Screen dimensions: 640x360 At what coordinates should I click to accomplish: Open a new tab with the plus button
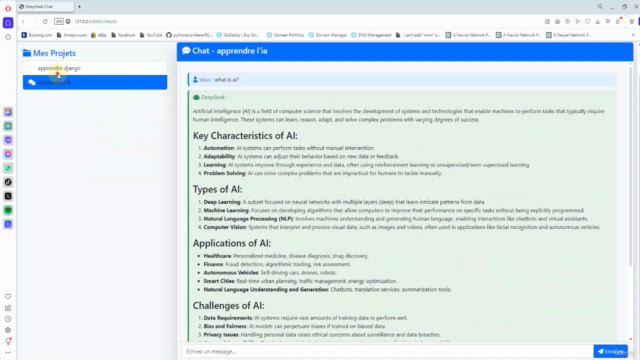(79, 7)
